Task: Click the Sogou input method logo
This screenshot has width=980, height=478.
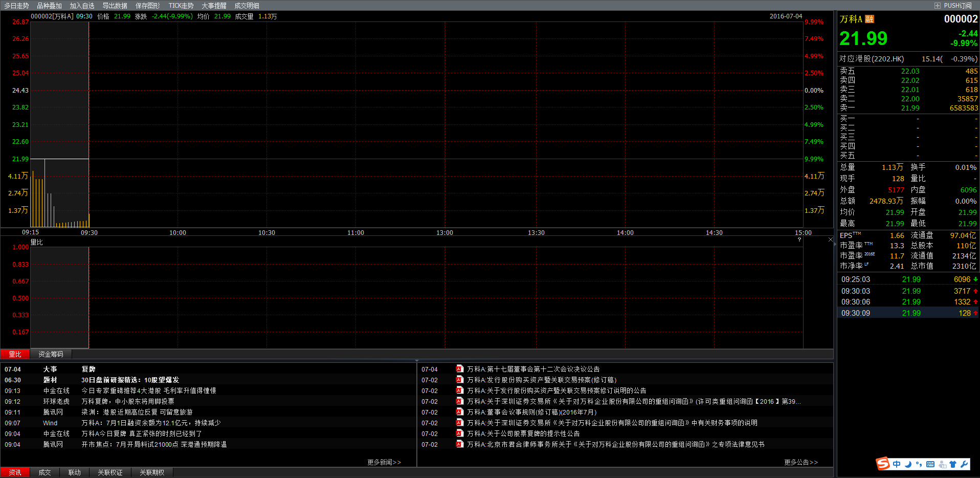Action: 883,464
